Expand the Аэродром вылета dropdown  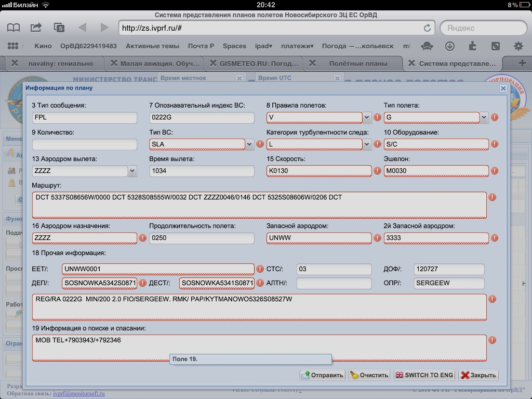[132, 170]
